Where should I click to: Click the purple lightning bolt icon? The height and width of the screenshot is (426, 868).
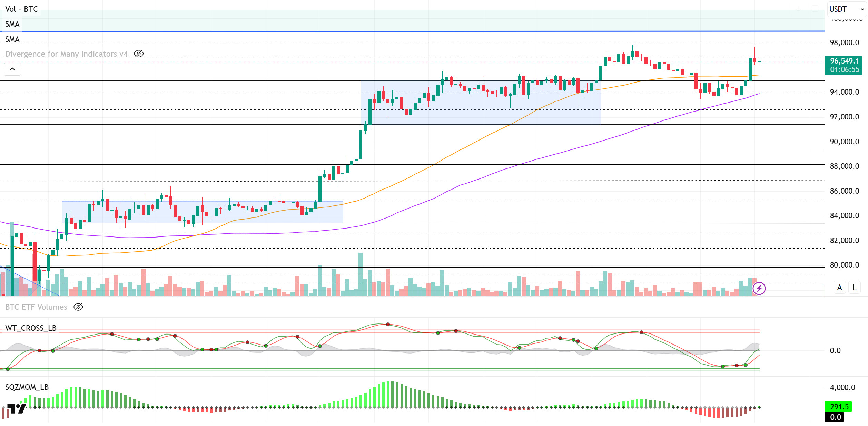[x=759, y=288]
